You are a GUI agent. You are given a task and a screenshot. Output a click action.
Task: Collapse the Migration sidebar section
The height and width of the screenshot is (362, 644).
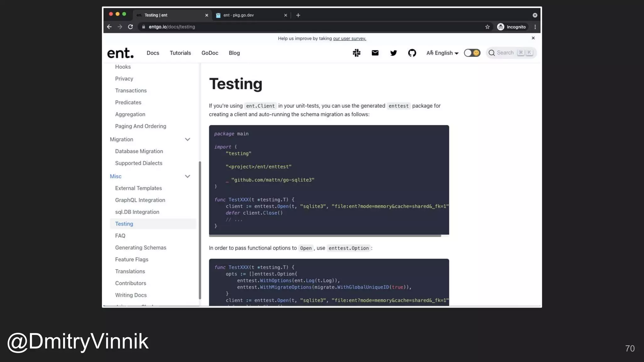[x=187, y=140]
